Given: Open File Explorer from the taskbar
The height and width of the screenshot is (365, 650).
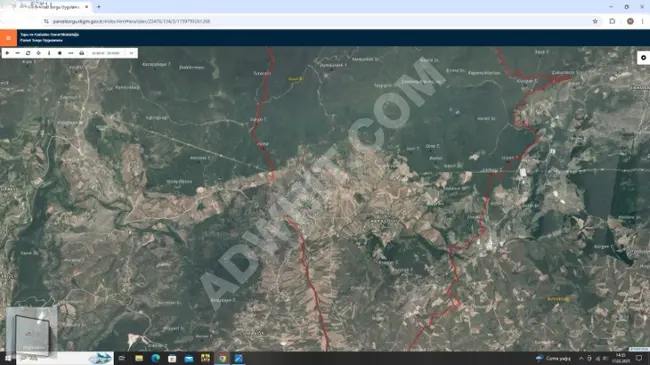Looking at the screenshot, I should pos(139,358).
